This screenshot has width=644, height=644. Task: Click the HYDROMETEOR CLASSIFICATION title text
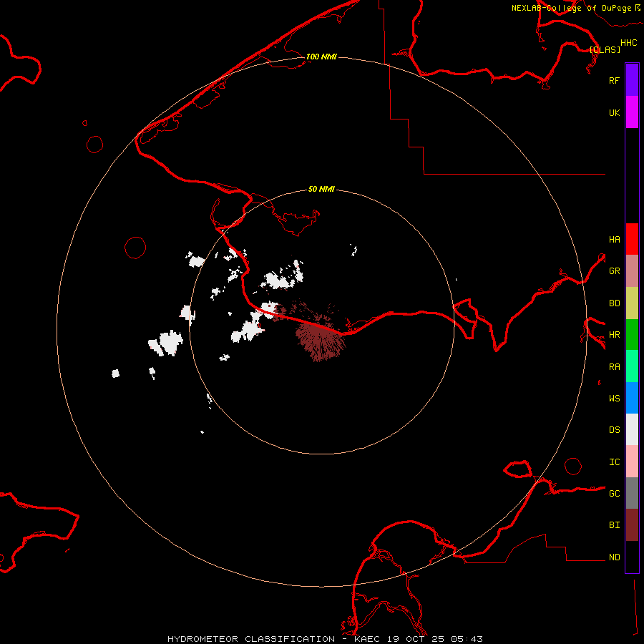coord(251,639)
